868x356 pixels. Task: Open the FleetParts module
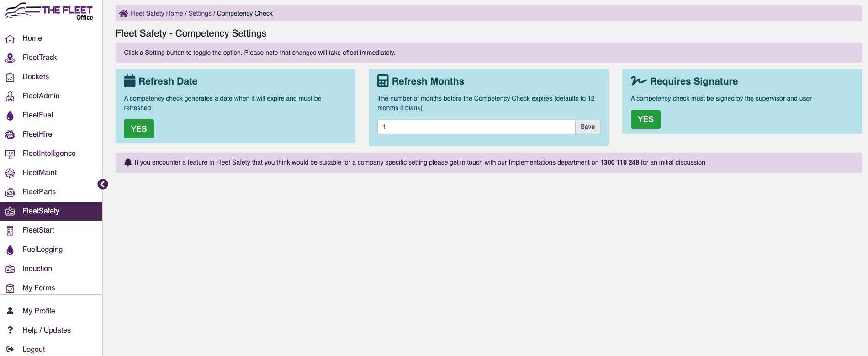(x=51, y=192)
